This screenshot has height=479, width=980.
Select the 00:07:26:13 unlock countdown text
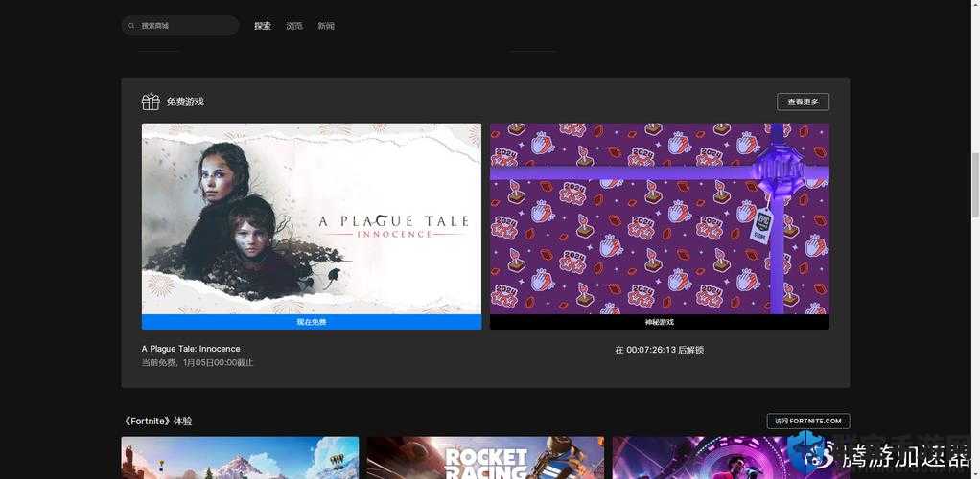pos(660,350)
